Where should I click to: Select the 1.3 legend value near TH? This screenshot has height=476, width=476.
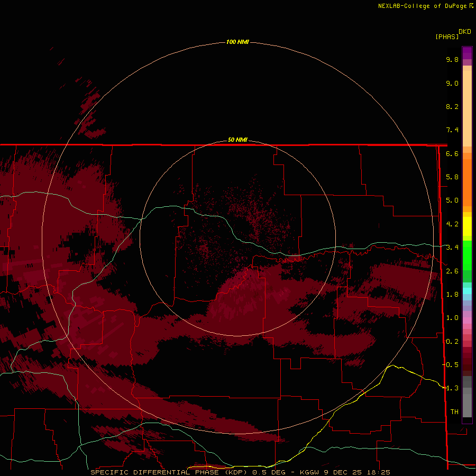point(451,388)
